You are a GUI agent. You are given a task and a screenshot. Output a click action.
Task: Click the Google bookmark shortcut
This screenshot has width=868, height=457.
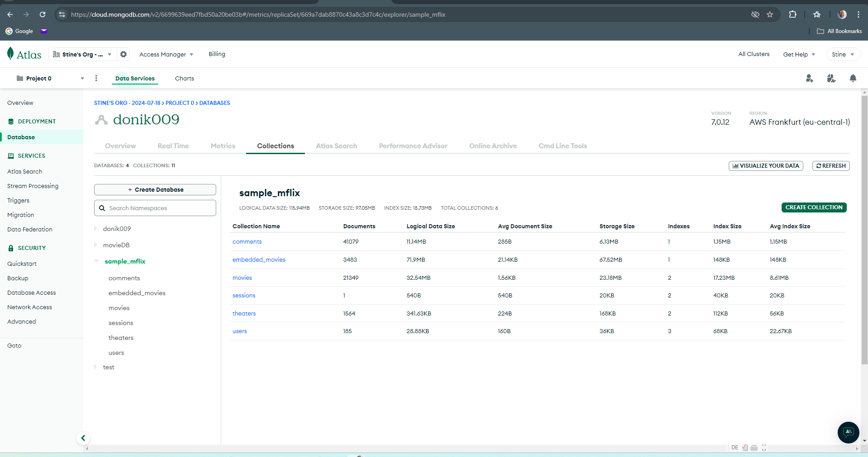coord(19,31)
